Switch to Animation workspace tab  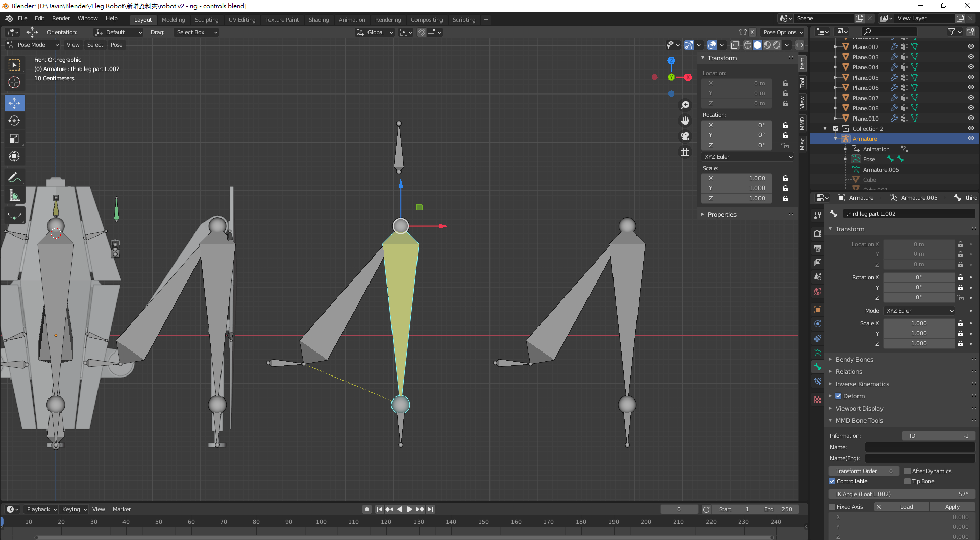tap(352, 20)
